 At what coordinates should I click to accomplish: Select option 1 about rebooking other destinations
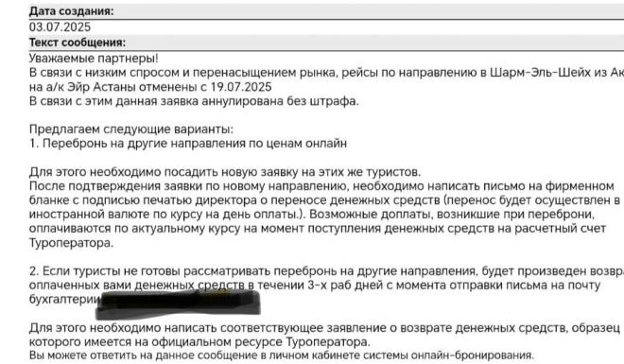[188, 143]
